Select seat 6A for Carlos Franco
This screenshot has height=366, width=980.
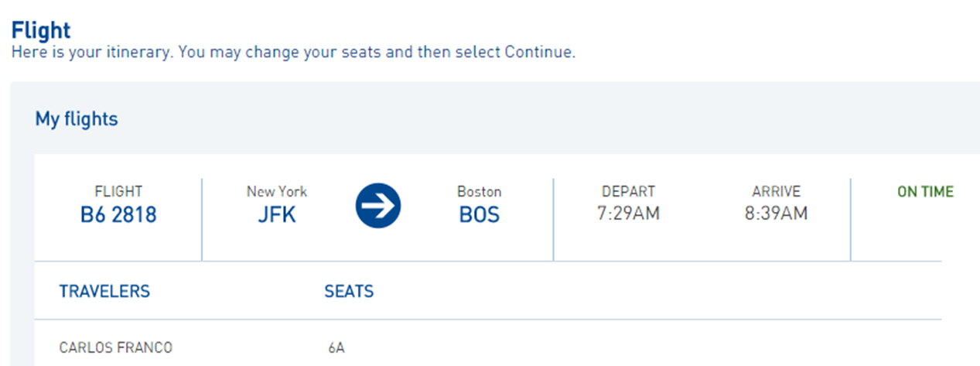click(336, 348)
